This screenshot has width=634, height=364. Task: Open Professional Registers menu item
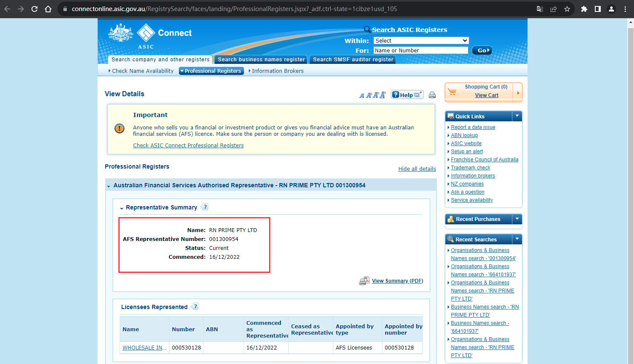click(212, 71)
